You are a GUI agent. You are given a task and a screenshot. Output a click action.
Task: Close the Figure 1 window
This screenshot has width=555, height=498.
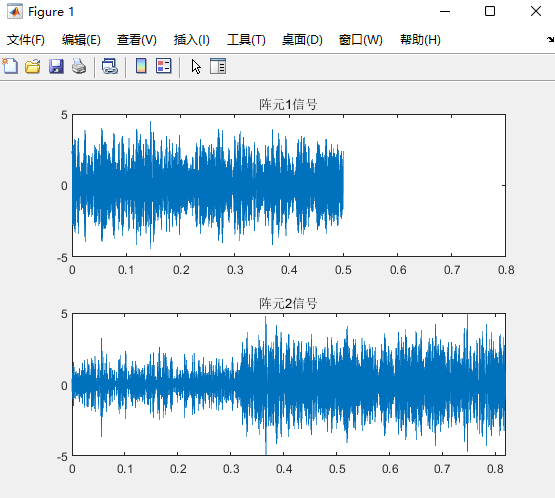pyautogui.click(x=536, y=11)
